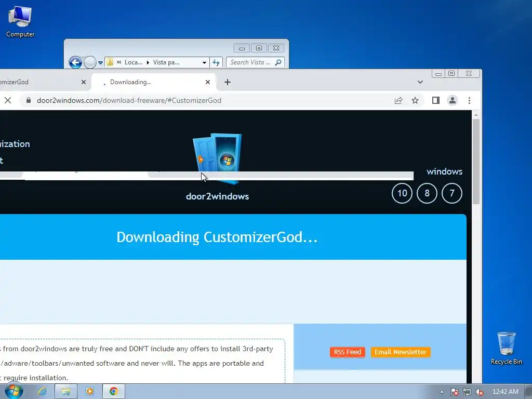Click the door2windows site name link
This screenshot has height=399, width=532.
(217, 196)
